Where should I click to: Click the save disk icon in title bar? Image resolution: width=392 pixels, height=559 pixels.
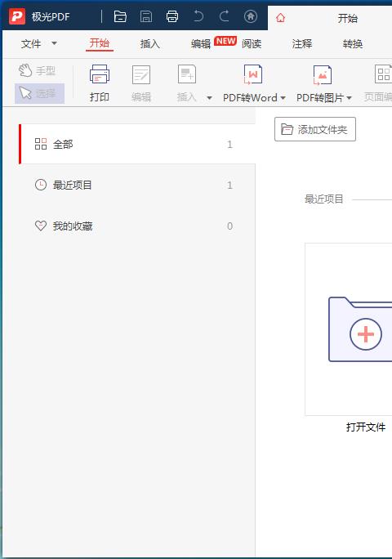(x=146, y=16)
